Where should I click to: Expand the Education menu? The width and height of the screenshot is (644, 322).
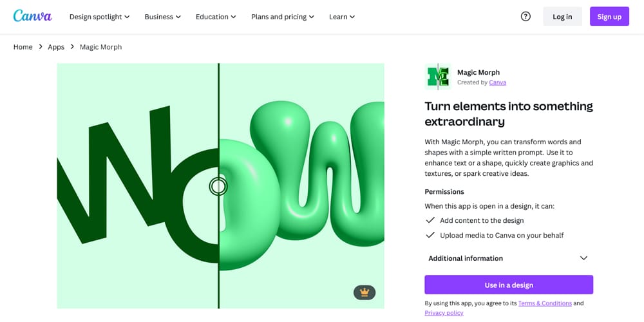click(216, 17)
